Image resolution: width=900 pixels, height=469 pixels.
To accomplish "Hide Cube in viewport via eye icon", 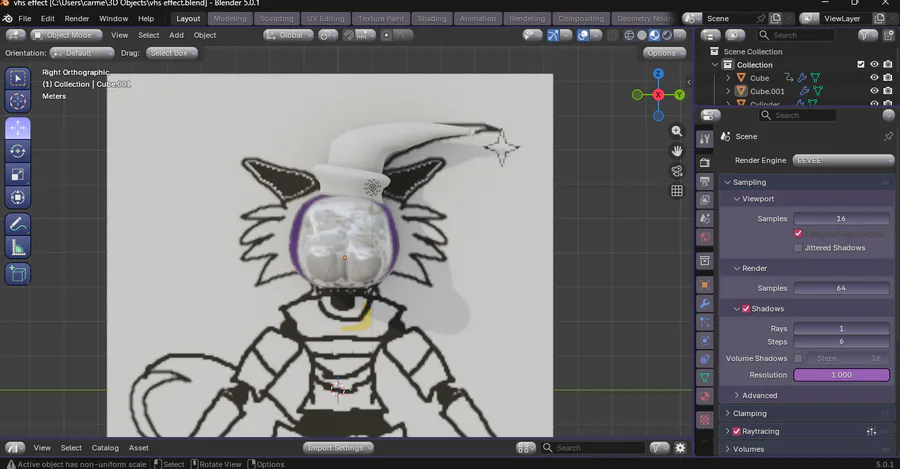I will pos(874,77).
